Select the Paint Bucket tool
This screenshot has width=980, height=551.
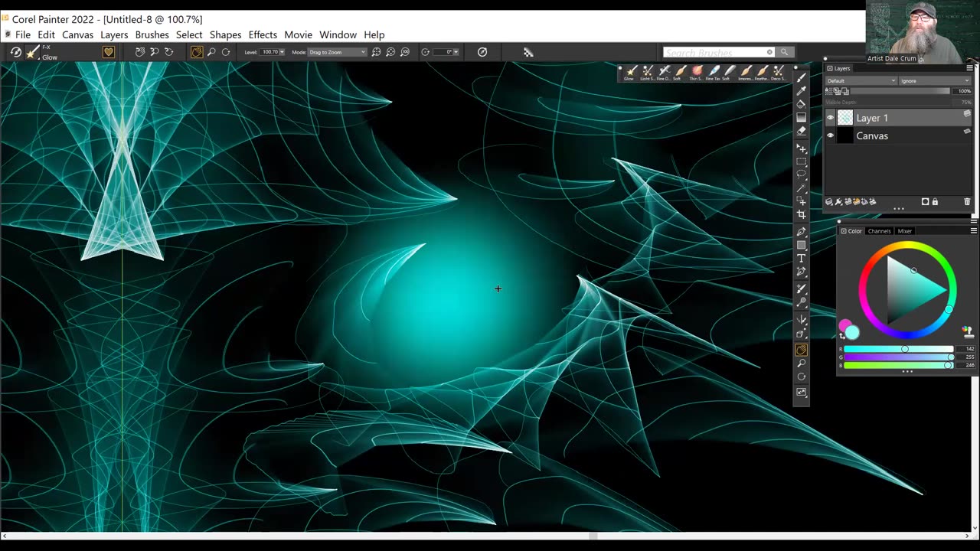pyautogui.click(x=802, y=104)
